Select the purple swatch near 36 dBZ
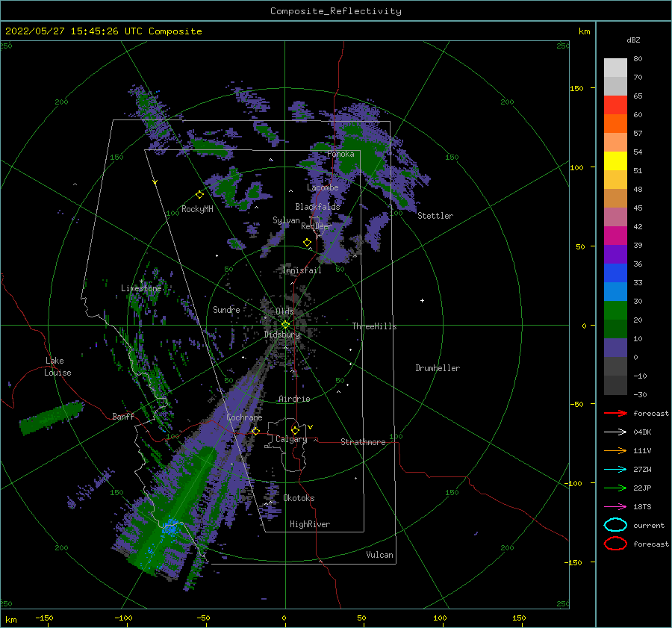This screenshot has height=628, width=672. 615,255
